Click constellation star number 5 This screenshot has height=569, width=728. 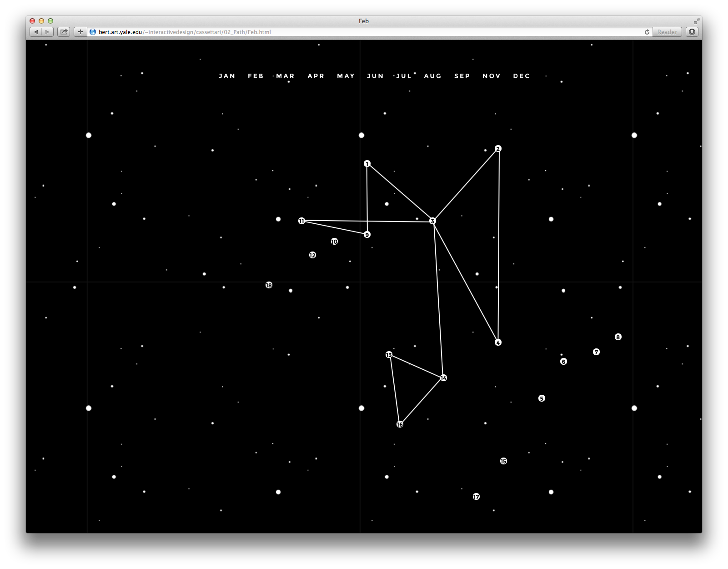[542, 398]
